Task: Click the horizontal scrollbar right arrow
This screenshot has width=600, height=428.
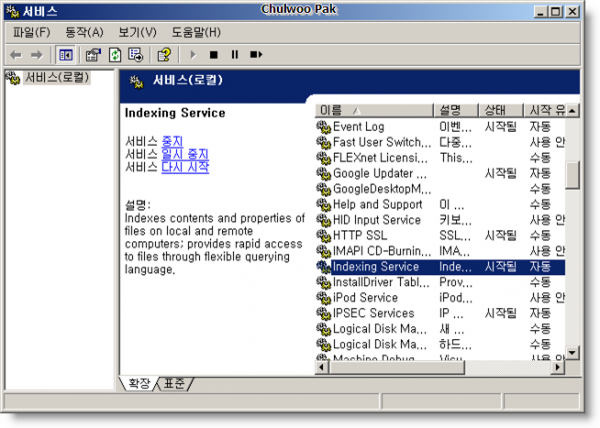Action: [x=558, y=368]
